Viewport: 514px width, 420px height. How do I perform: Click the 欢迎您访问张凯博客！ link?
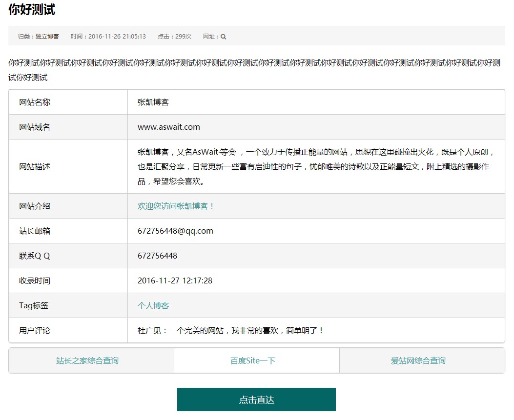tap(176, 206)
